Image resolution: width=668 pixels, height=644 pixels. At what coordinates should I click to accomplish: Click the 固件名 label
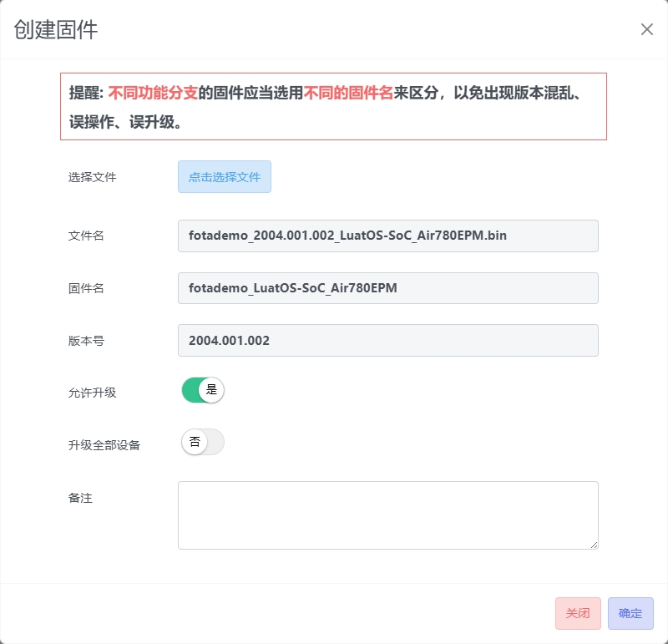tap(86, 288)
